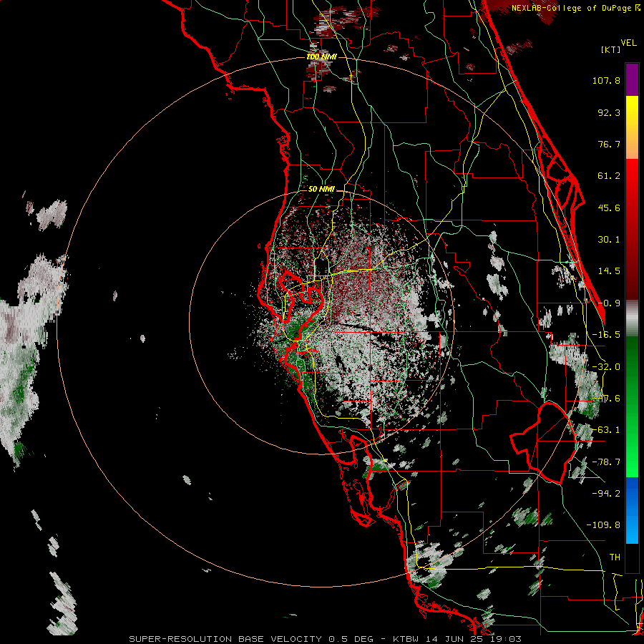The image size is (644, 644).
Task: Pick the purple segment of the velocity bar
Action: coord(632,79)
